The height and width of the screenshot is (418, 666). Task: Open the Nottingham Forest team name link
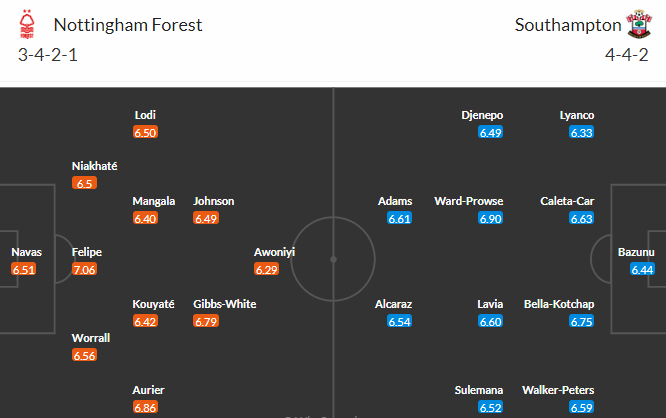click(x=128, y=25)
